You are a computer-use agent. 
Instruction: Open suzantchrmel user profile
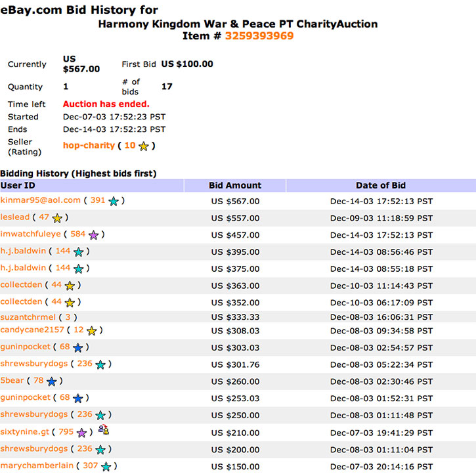coord(28,317)
